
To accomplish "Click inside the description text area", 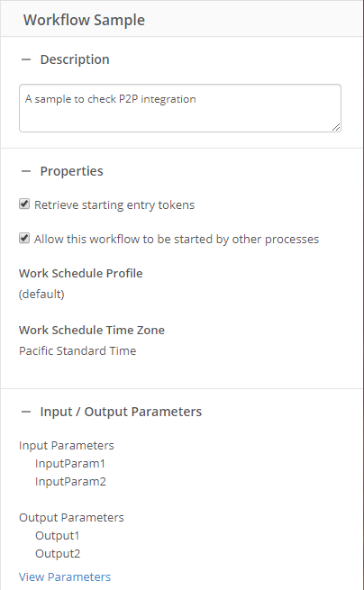I will pyautogui.click(x=180, y=108).
